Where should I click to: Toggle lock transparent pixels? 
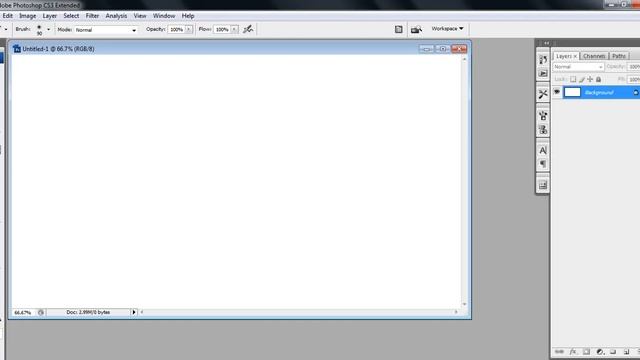point(573,79)
